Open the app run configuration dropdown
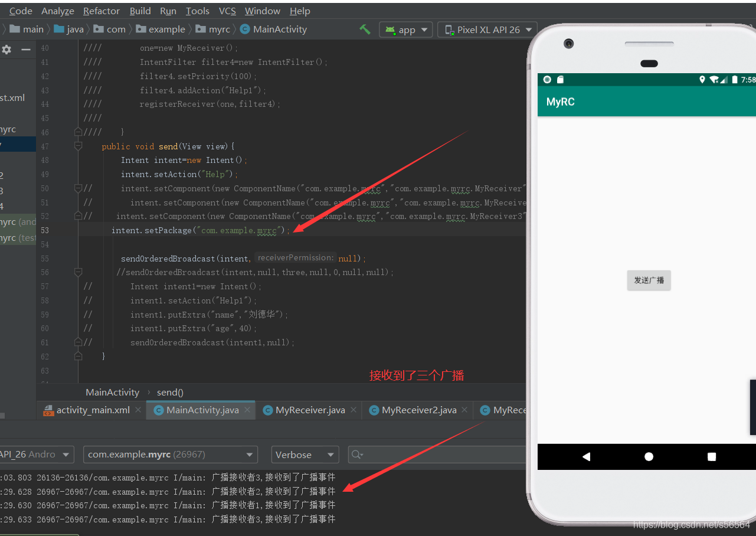 tap(406, 30)
